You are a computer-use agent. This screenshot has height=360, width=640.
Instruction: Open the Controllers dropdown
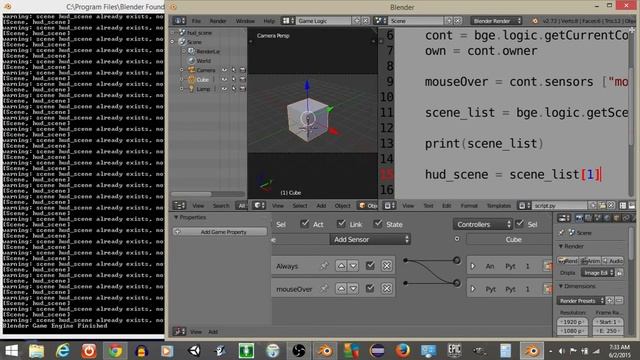[x=483, y=224]
